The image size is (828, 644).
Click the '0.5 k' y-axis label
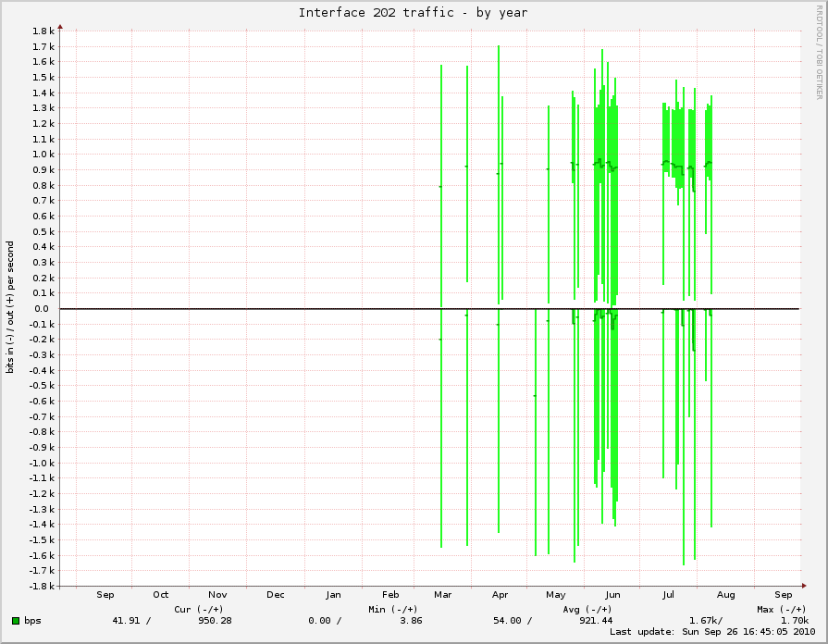pos(43,231)
